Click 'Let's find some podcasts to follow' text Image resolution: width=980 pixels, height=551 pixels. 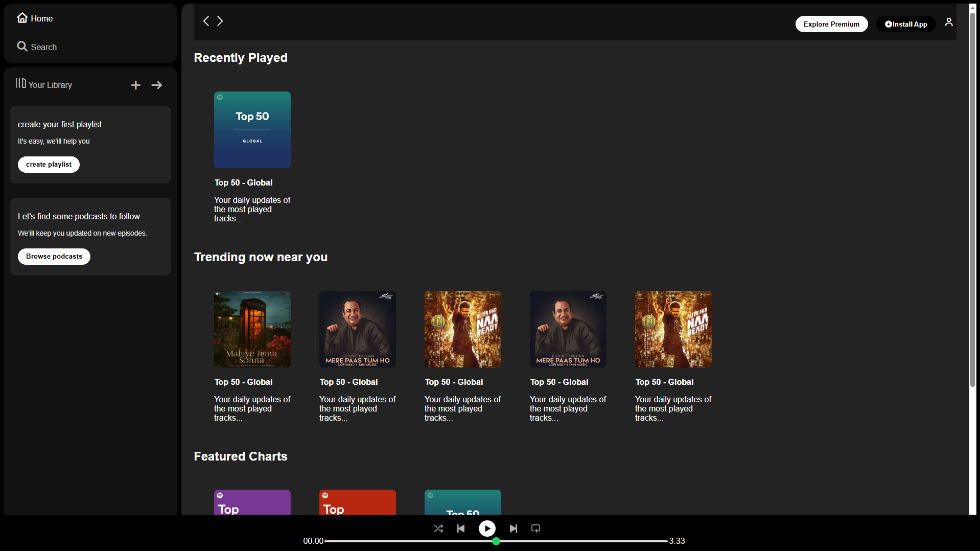coord(79,217)
